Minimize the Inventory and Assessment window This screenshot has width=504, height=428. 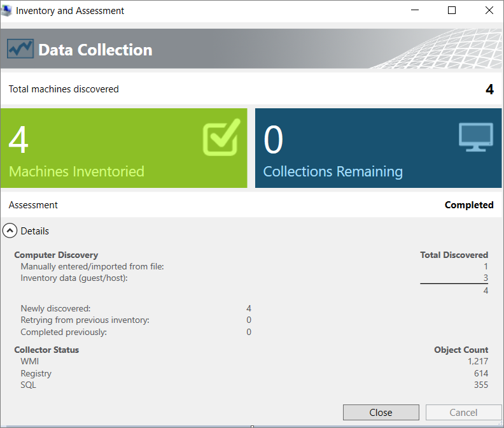click(x=415, y=11)
